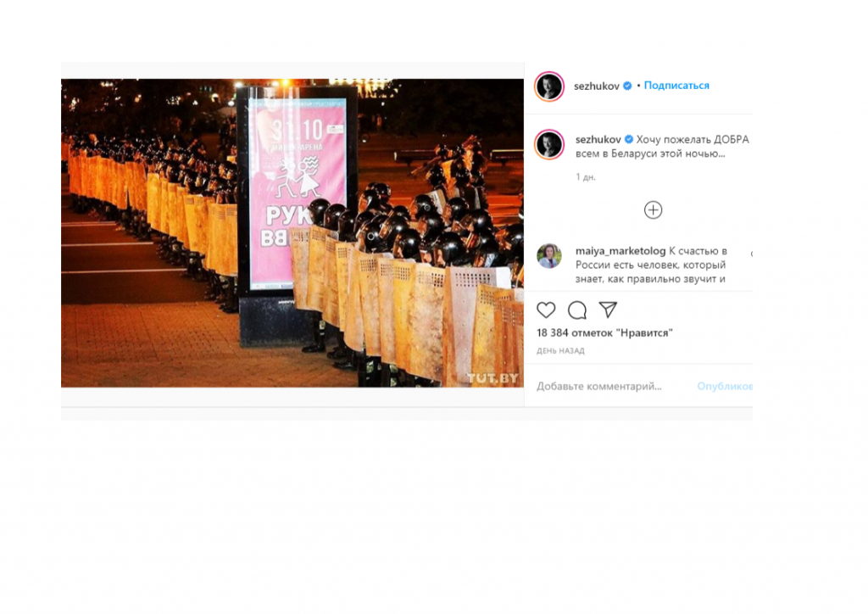Screen dimensions: 868x614
Task: Open sezhukov username link in header
Action: pos(596,86)
